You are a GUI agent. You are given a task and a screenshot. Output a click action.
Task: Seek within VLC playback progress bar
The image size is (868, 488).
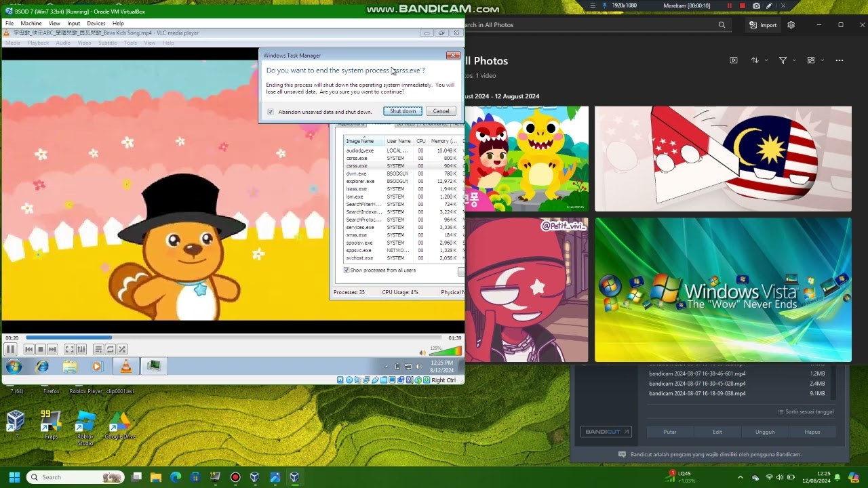[x=233, y=338]
